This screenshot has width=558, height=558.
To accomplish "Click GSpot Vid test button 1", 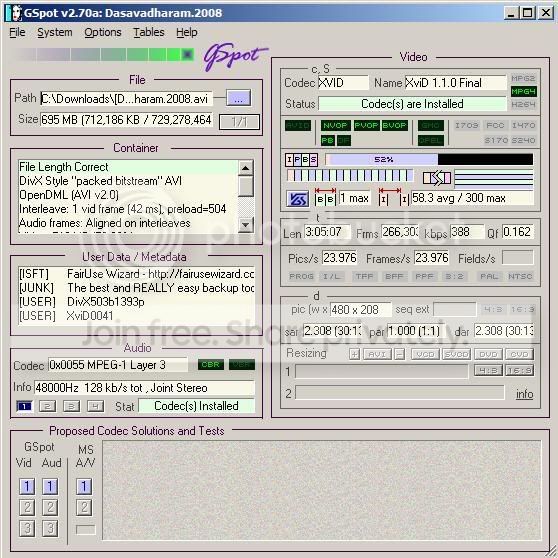I will tap(27, 486).
